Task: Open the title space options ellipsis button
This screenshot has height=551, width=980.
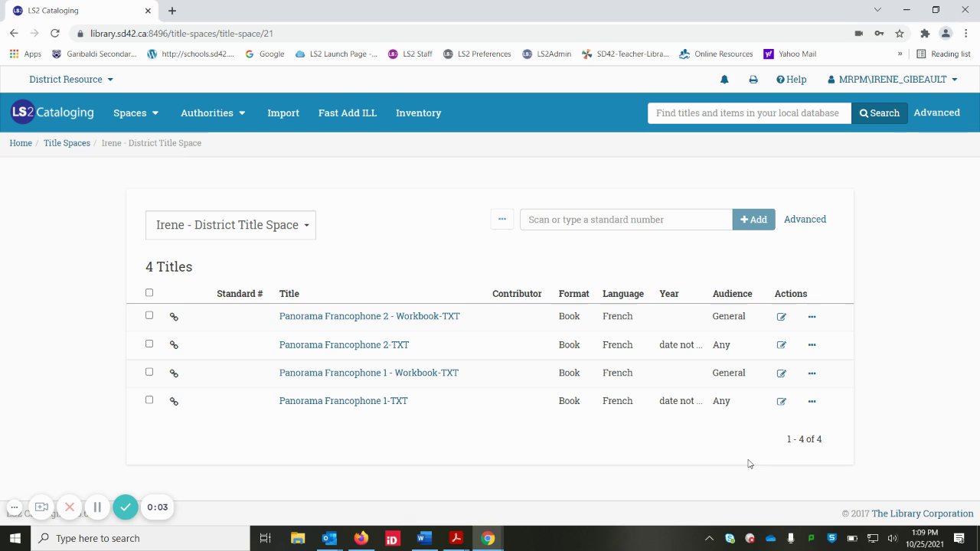Action: 502,219
